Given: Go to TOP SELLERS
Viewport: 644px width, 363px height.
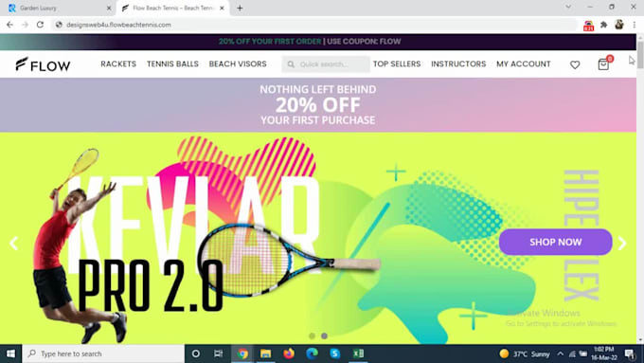Looking at the screenshot, I should click(397, 64).
